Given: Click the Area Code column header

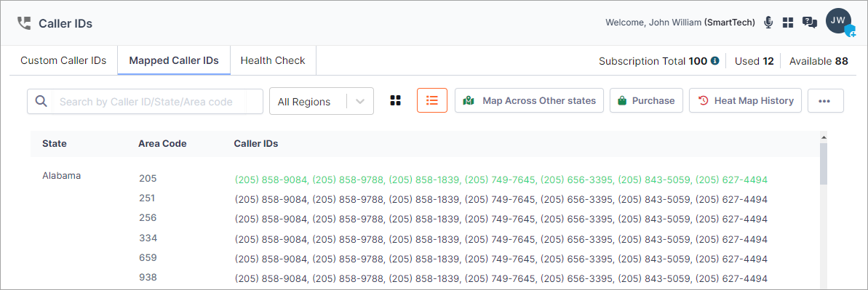Looking at the screenshot, I should (x=162, y=144).
